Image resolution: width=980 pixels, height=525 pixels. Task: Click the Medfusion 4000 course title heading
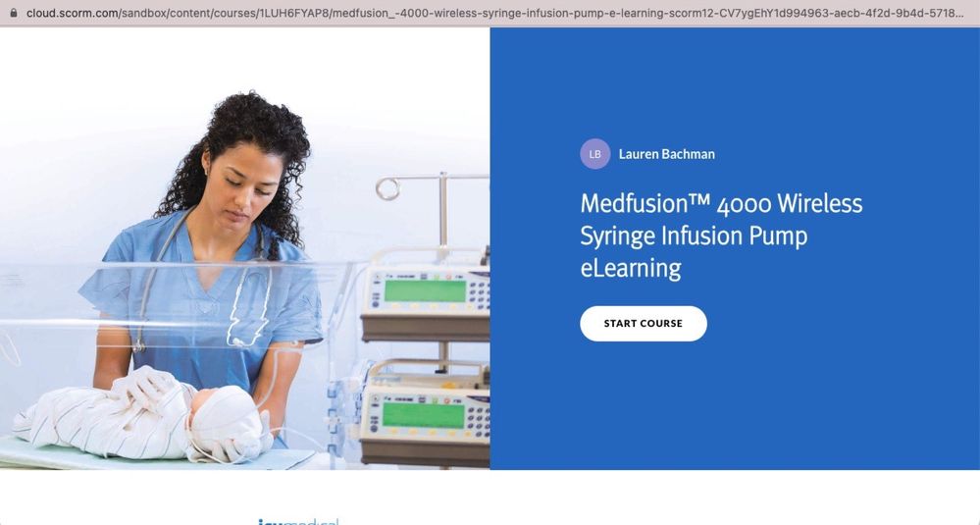pos(721,236)
